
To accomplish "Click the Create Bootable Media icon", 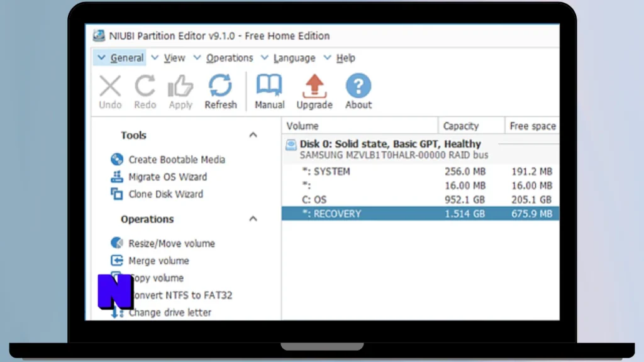I will coord(116,159).
